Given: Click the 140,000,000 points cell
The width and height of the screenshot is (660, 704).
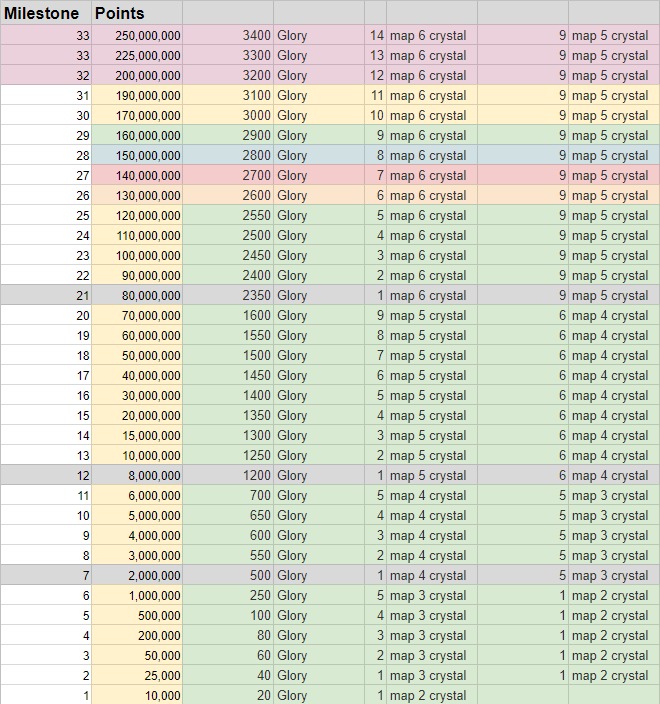Looking at the screenshot, I should [137, 175].
